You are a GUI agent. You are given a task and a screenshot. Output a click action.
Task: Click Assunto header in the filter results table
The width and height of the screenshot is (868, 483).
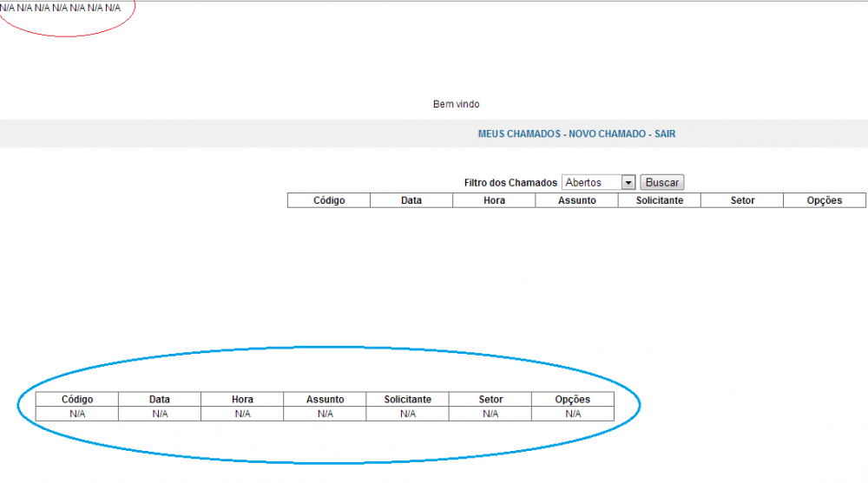pyautogui.click(x=576, y=200)
